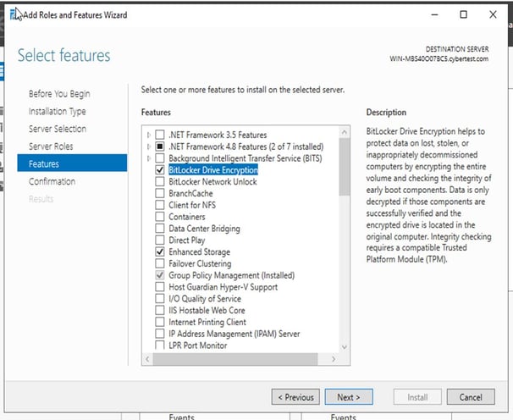The width and height of the screenshot is (513, 420).
Task: Maximize the wizard window
Action: click(x=464, y=14)
